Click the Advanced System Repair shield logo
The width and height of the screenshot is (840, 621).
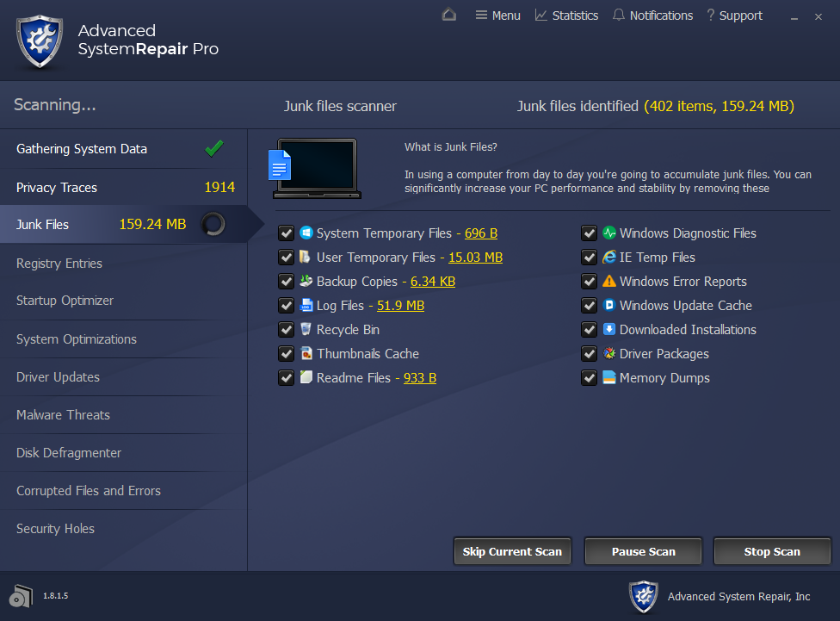pos(39,40)
